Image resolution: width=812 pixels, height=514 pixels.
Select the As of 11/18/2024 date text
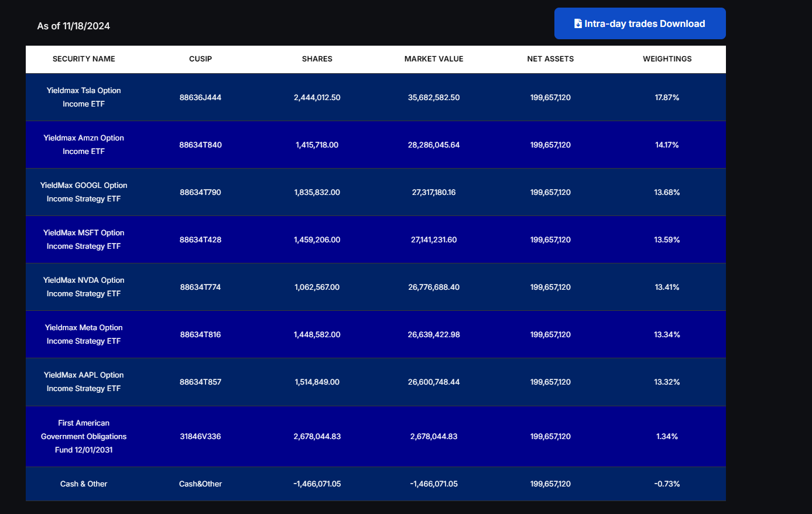point(74,26)
